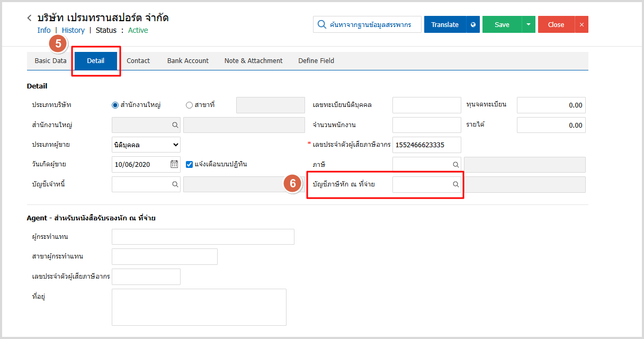Image resolution: width=644 pixels, height=339 pixels.
Task: Click the search icon in ภาษี field
Action: 455,165
